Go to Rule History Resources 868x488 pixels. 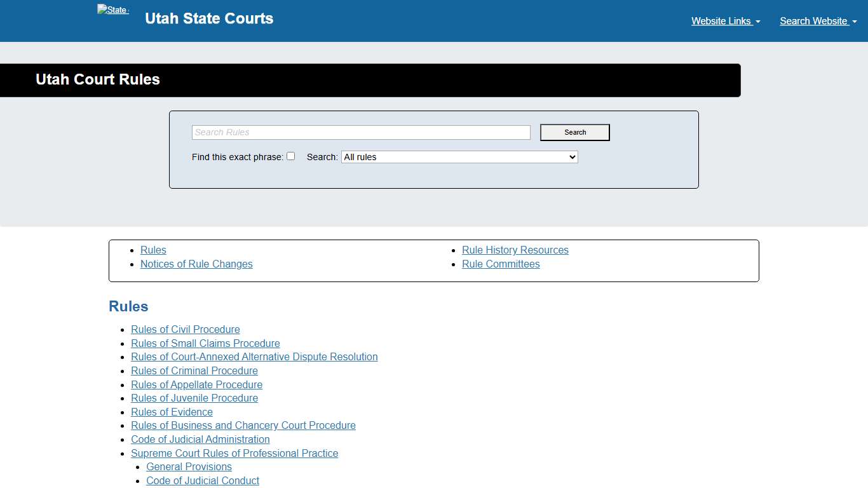515,250
